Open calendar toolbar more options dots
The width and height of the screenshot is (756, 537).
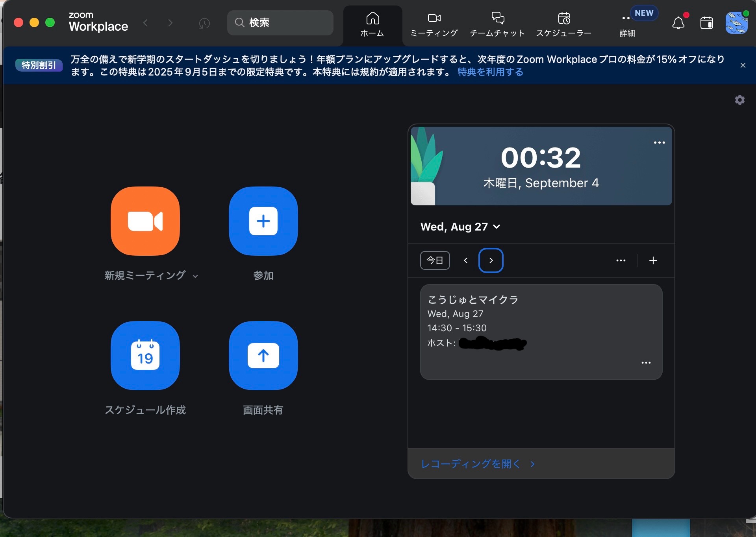point(621,260)
